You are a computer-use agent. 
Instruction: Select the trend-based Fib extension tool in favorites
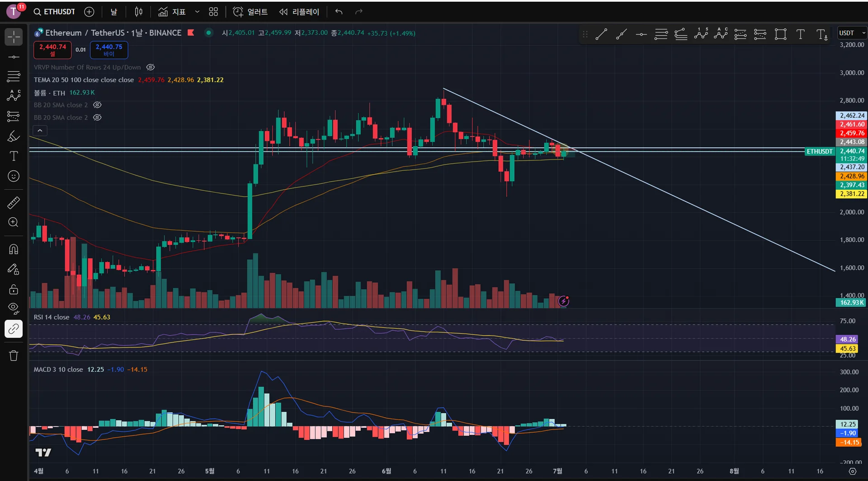click(681, 34)
